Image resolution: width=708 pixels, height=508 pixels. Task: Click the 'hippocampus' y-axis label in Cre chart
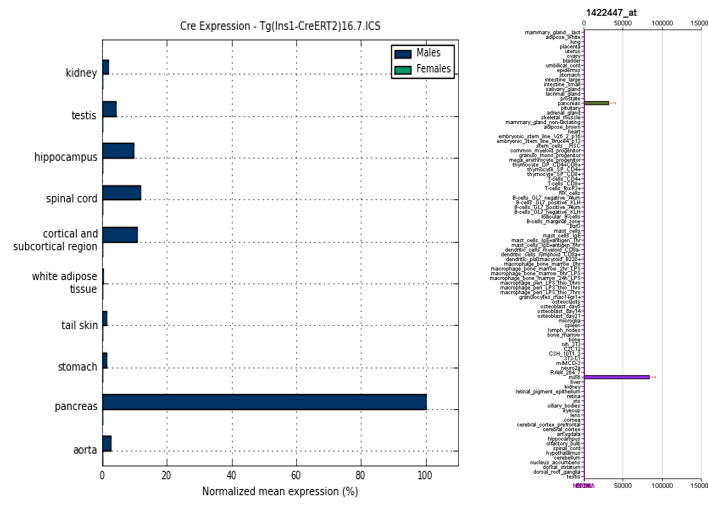click(x=66, y=157)
